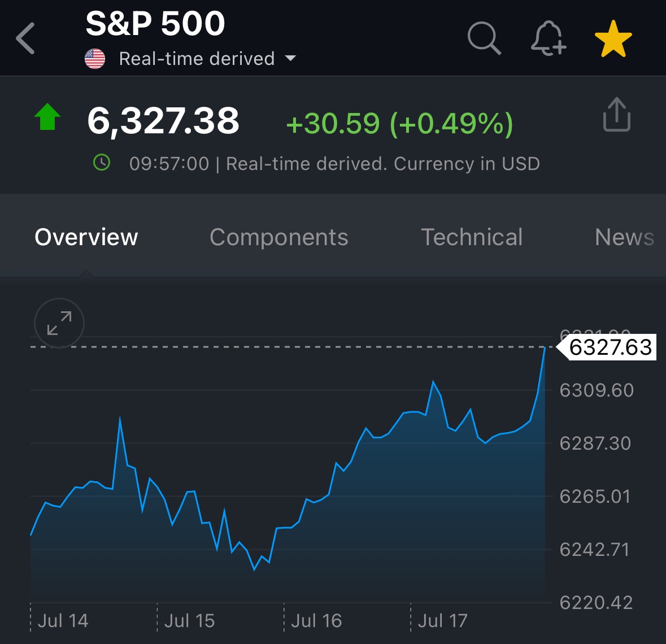Tap the 6309.60 axis value
The width and height of the screenshot is (666, 644).
(x=597, y=390)
